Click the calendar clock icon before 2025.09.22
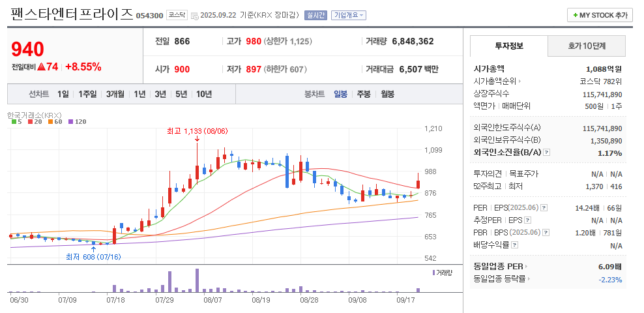The width and height of the screenshot is (644, 313). [x=195, y=16]
